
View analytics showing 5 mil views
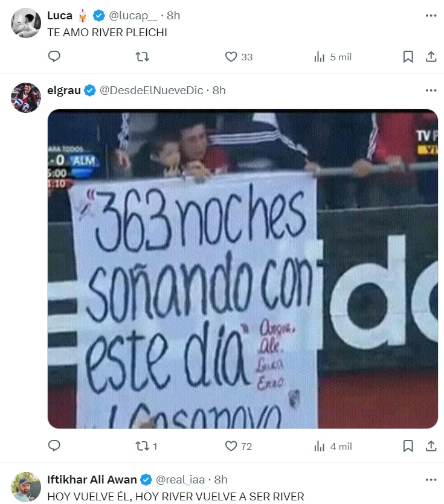(x=333, y=57)
